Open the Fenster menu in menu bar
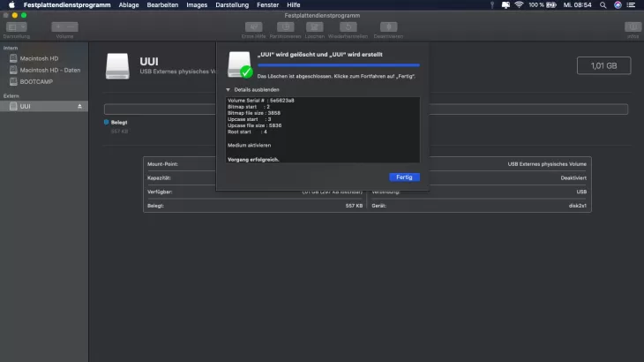 (x=266, y=4)
